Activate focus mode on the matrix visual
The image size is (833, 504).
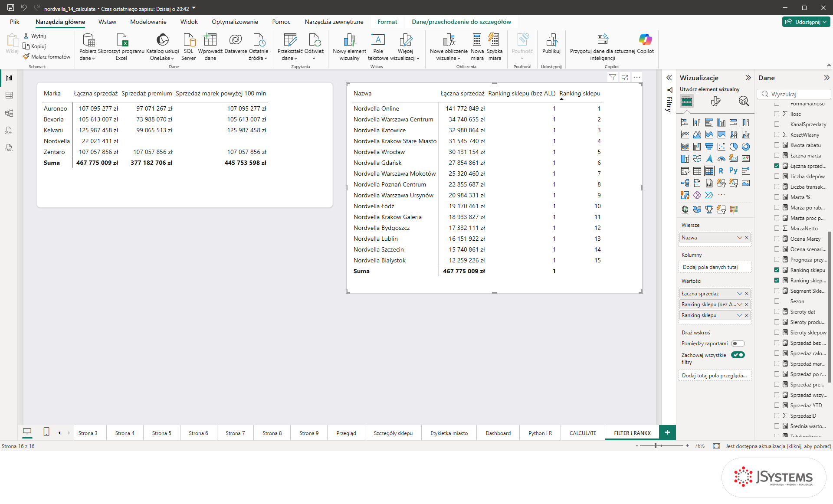tap(625, 77)
